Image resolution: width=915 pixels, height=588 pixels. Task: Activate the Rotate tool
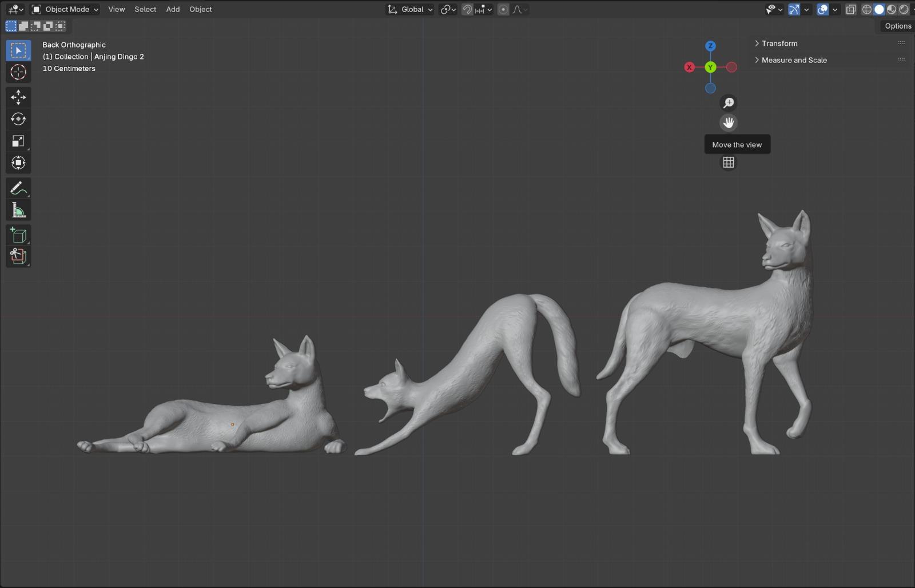(18, 119)
